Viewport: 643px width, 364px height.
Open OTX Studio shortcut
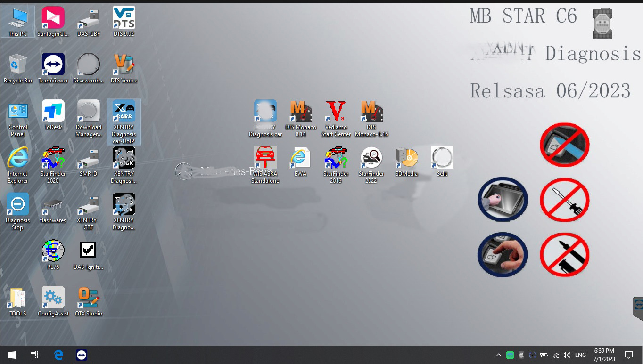[x=88, y=301]
